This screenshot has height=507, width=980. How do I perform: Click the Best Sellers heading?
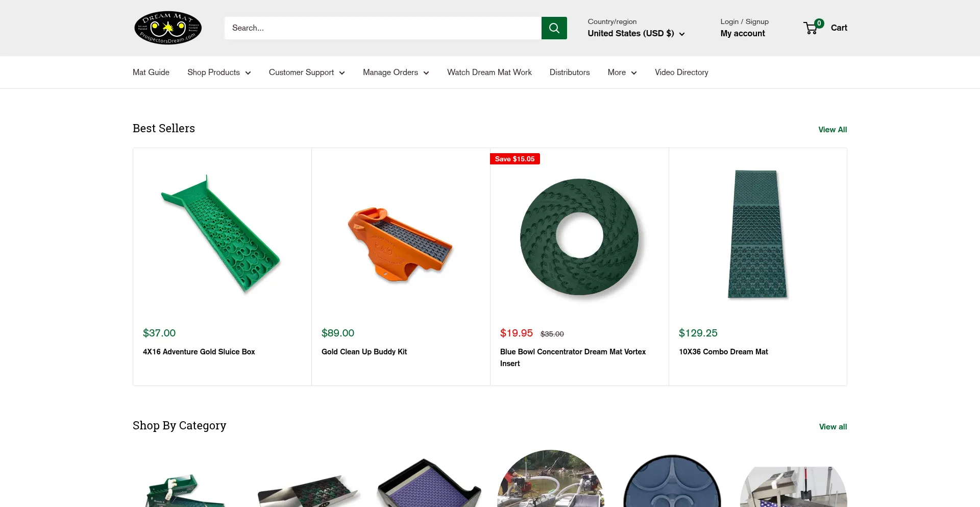pos(164,128)
